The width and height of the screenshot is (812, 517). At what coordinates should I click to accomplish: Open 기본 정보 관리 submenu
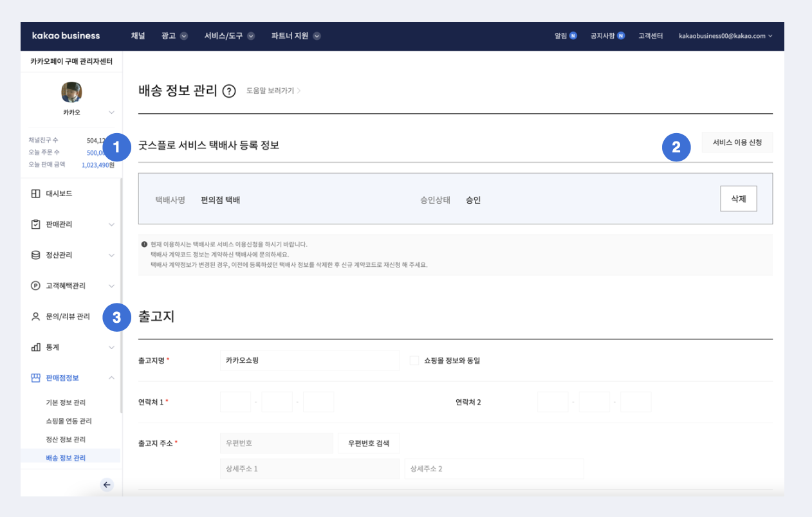66,403
